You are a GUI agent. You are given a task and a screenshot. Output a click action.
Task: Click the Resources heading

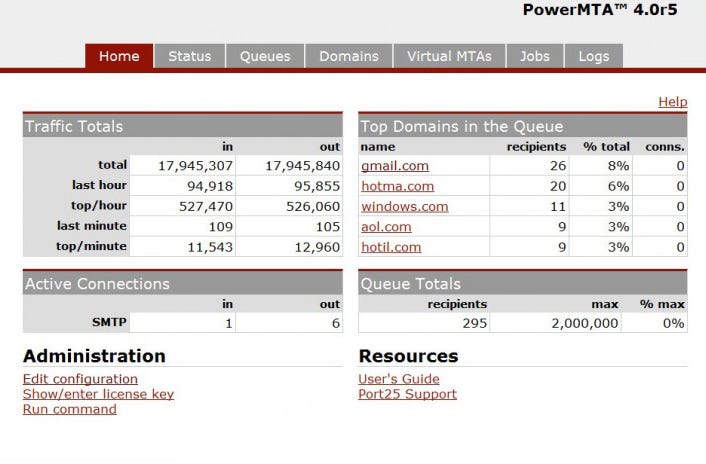tap(408, 356)
